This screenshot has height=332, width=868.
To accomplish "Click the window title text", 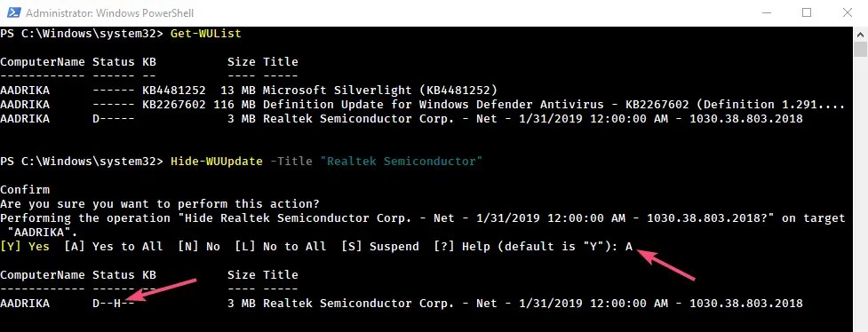I will click(x=109, y=12).
